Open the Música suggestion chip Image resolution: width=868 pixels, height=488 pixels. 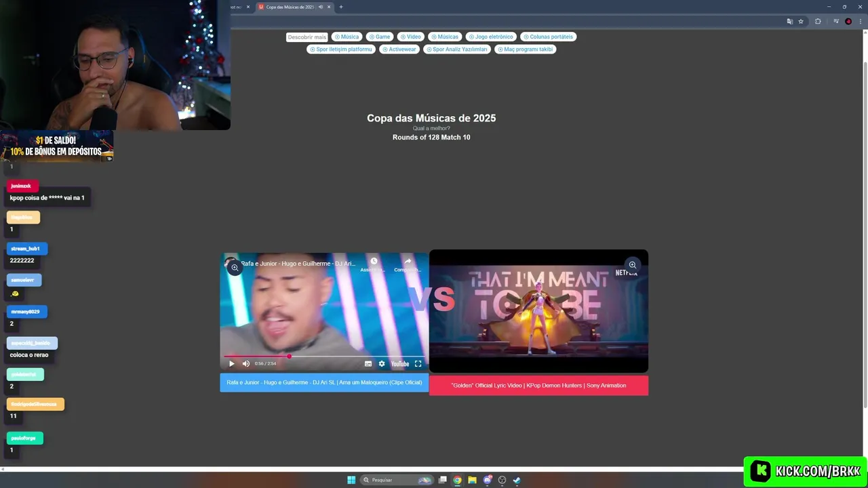point(347,37)
